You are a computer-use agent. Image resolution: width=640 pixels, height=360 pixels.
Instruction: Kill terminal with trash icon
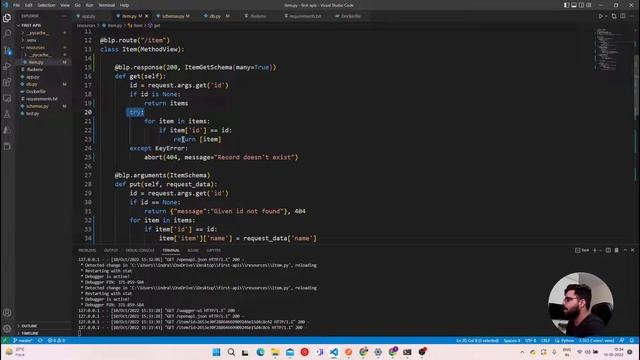(616, 250)
